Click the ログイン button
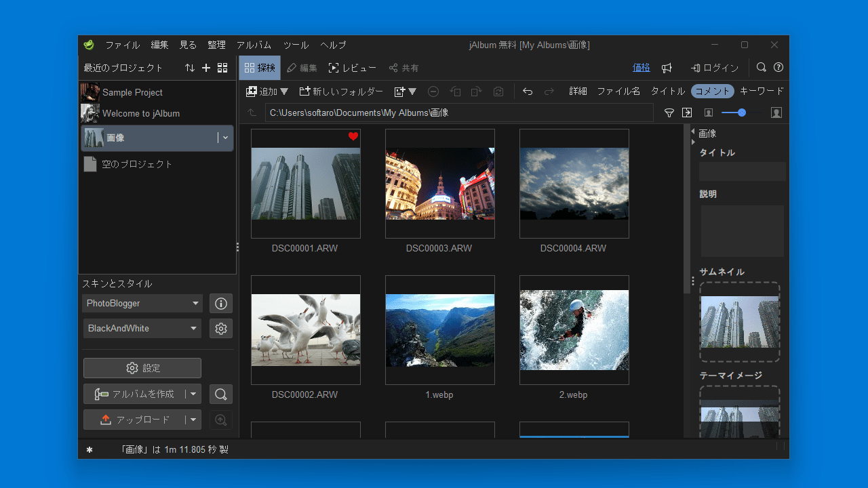Image resolution: width=868 pixels, height=488 pixels. (715, 68)
